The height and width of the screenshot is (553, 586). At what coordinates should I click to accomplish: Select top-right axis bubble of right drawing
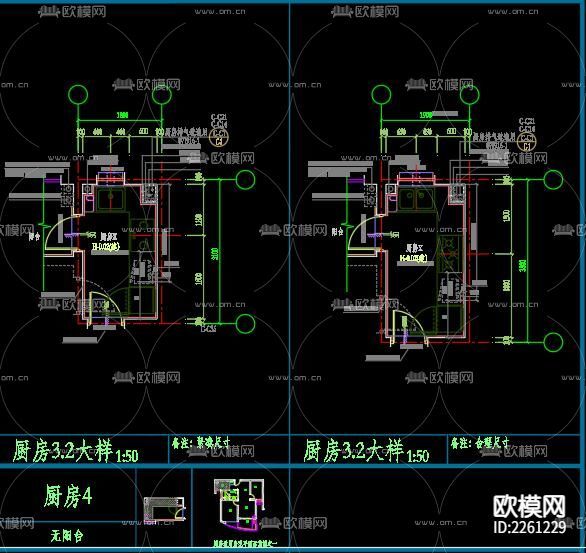point(469,95)
